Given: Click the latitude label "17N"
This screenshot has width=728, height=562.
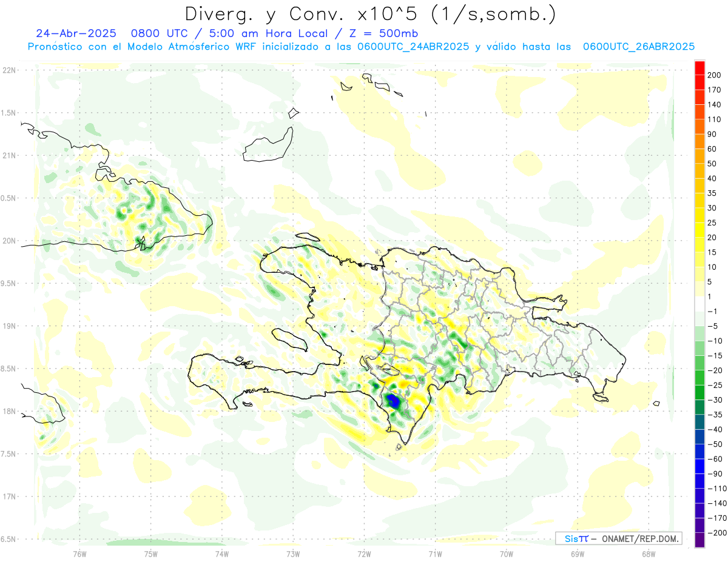Looking at the screenshot, I should coord(9,497).
